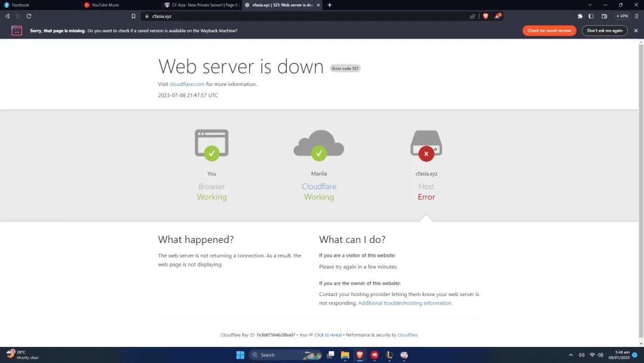Image resolution: width=644 pixels, height=363 pixels.
Task: Click the server icon with red X
Action: coord(426,144)
